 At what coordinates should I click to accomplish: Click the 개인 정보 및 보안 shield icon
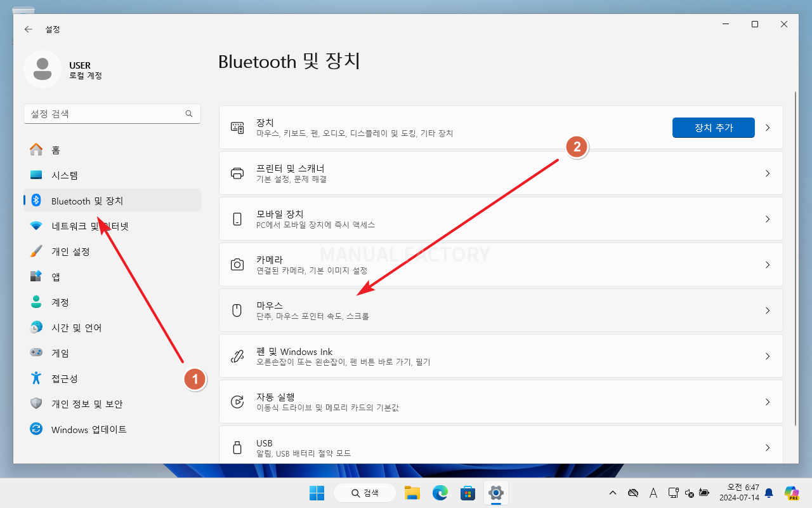coord(36,404)
